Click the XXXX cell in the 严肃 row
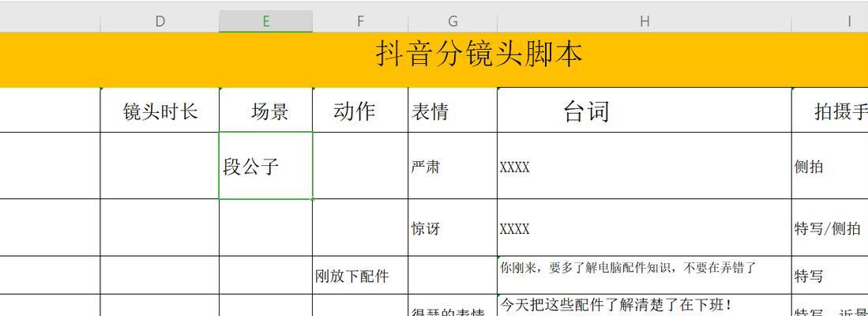 tap(644, 165)
